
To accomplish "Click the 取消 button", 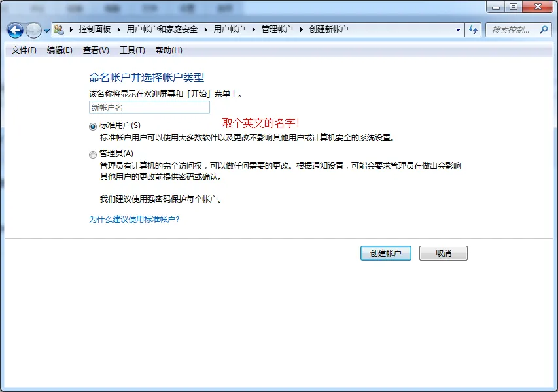I will [444, 253].
